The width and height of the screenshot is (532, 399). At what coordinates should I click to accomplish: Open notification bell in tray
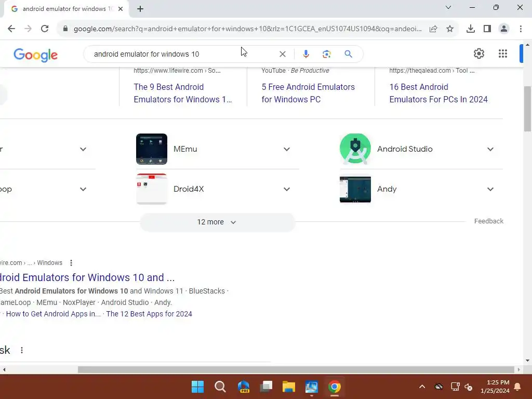[517, 387]
